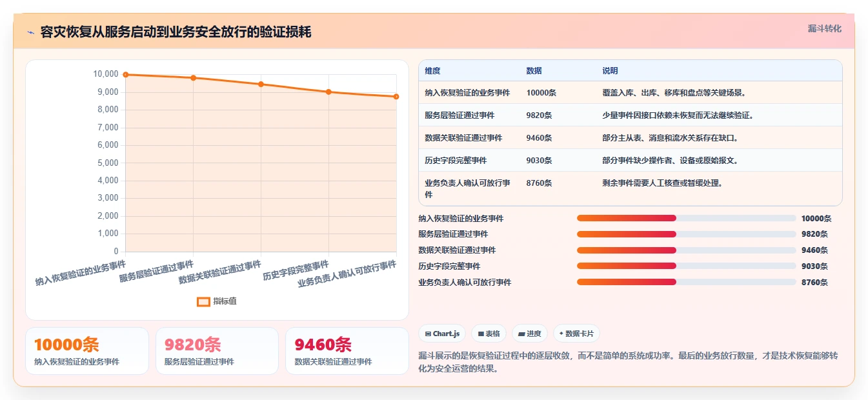Select the chart point above 服务层验证通过事件
The width and height of the screenshot is (868, 400).
point(193,78)
